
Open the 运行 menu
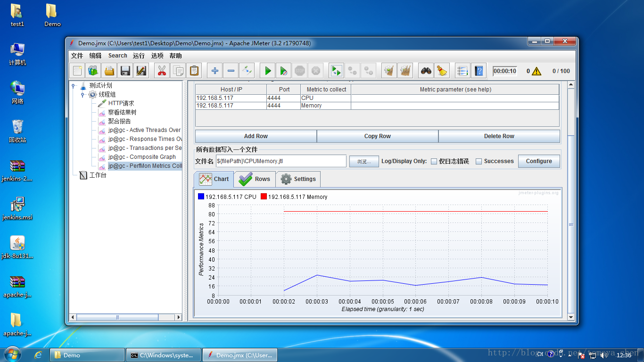coord(139,56)
